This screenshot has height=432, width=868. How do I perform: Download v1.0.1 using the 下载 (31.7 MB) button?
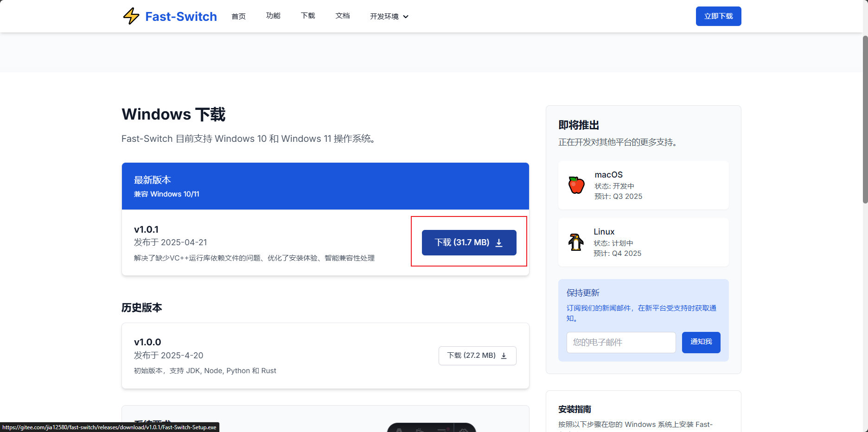pyautogui.click(x=469, y=242)
